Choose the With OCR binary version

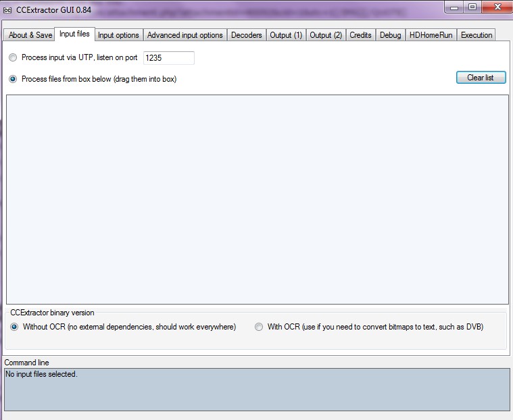259,327
